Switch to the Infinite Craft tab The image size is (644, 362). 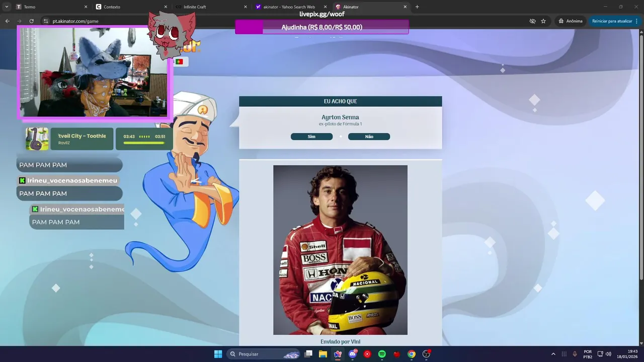click(210, 7)
